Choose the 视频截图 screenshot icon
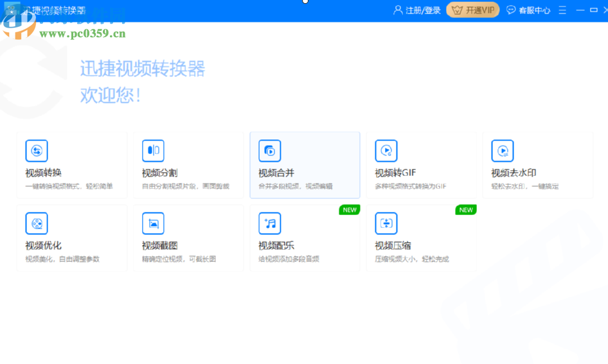Viewport: 608px width, 364px height. [x=153, y=223]
